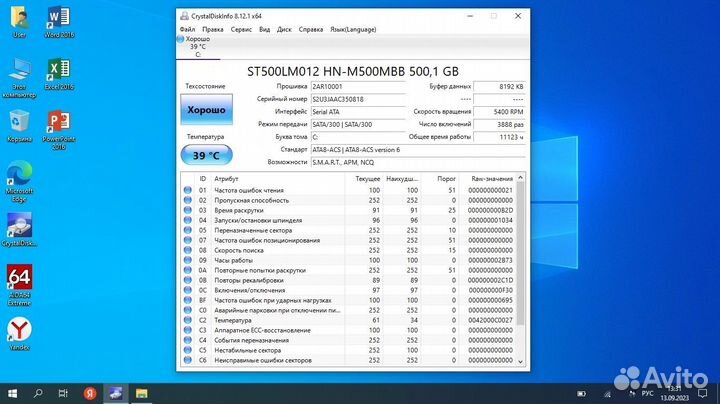This screenshot has height=404, width=720.
Task: Click the S.M.A.R.T., APM, NCQ features field
Action: (x=418, y=162)
